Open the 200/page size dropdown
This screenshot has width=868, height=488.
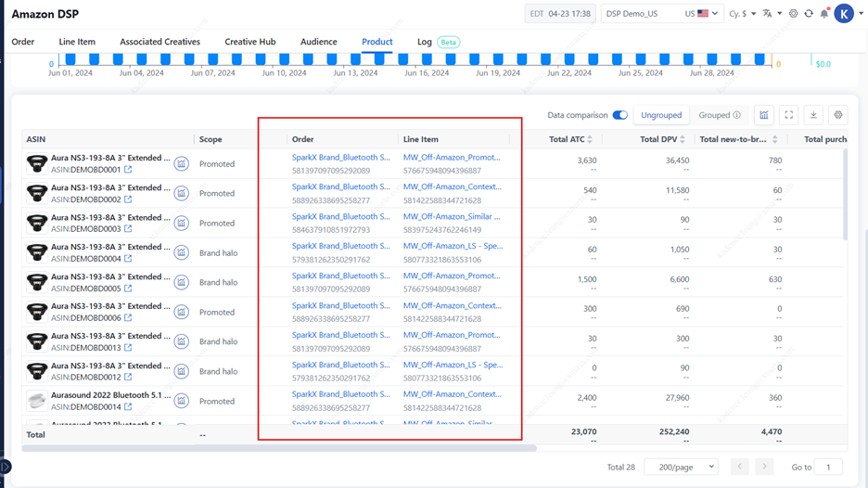[x=681, y=467]
